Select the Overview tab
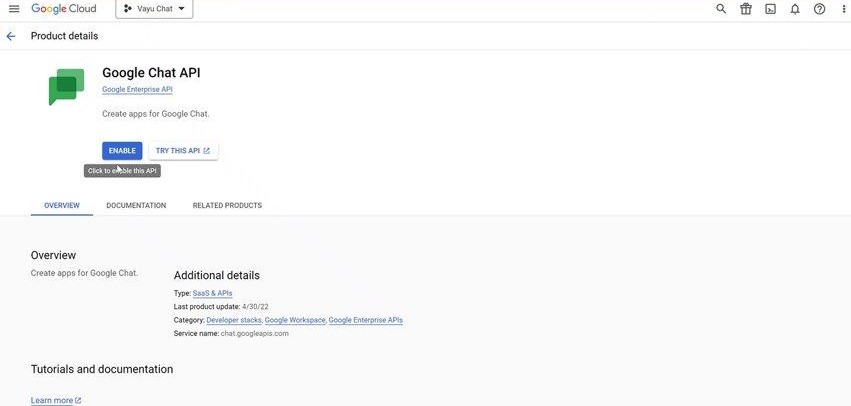 click(x=62, y=205)
